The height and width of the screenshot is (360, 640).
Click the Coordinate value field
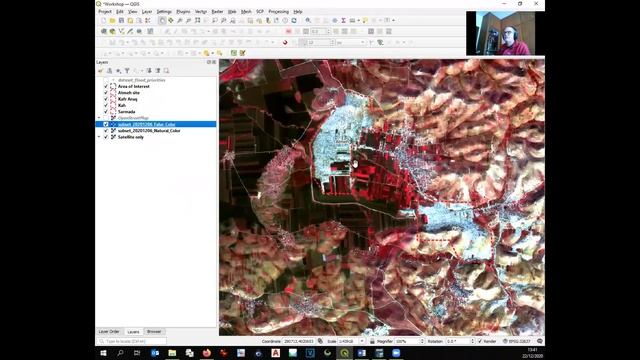coord(299,341)
